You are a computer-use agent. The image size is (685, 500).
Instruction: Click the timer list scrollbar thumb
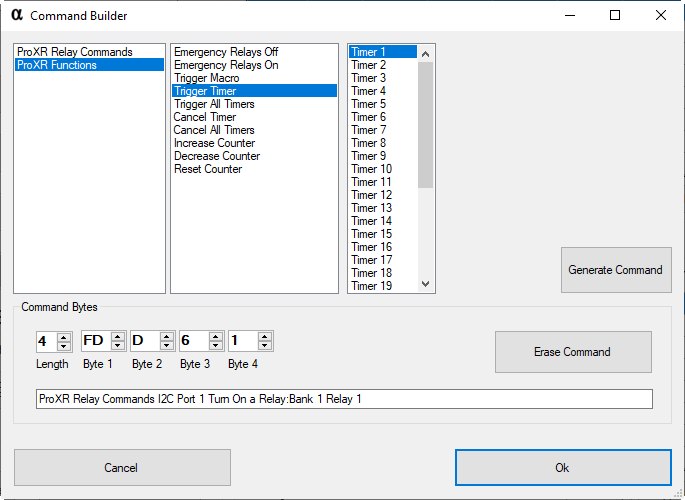click(426, 125)
